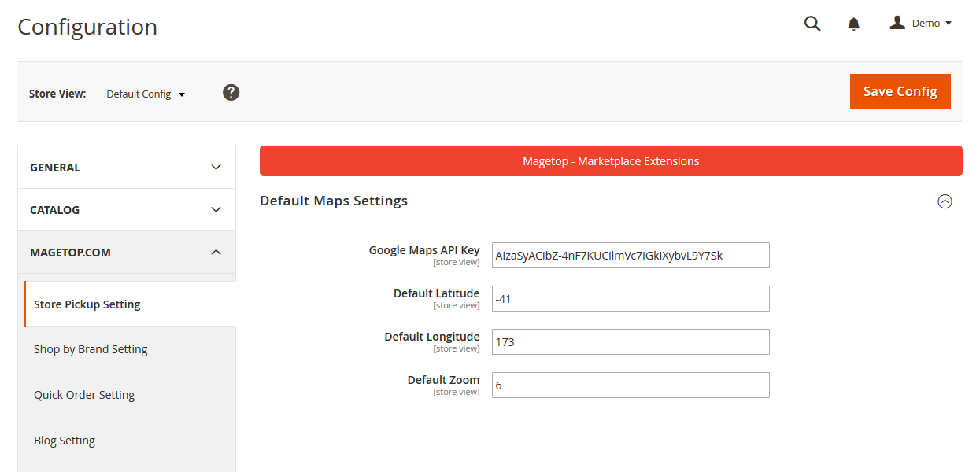Screen dimensions: 980x472
Task: Focus the Default Latitude input
Action: (630, 299)
